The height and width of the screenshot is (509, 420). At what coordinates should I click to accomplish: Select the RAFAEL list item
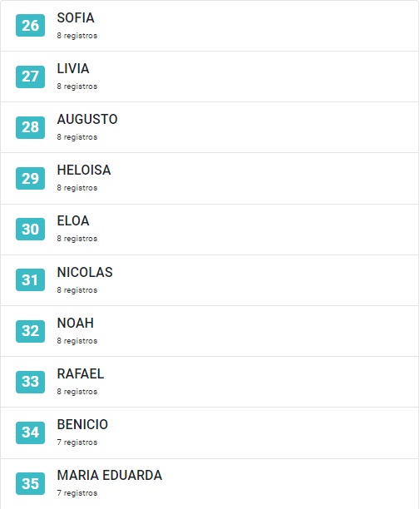210,382
